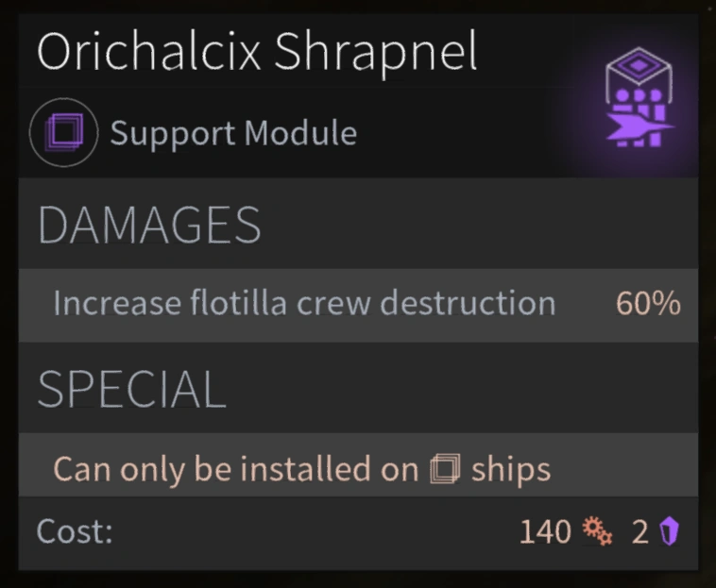Click 'Increase flotilla crew destruction' stat text
The height and width of the screenshot is (588, 716).
tap(304, 304)
